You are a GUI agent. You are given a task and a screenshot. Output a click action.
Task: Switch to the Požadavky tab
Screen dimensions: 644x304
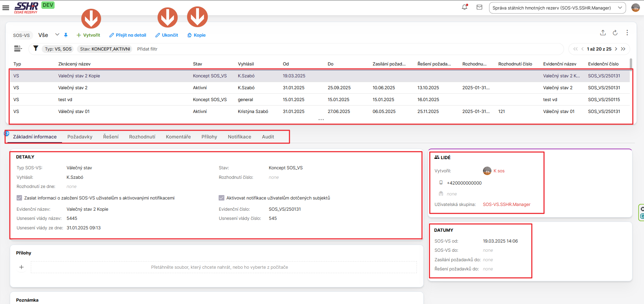click(80, 137)
